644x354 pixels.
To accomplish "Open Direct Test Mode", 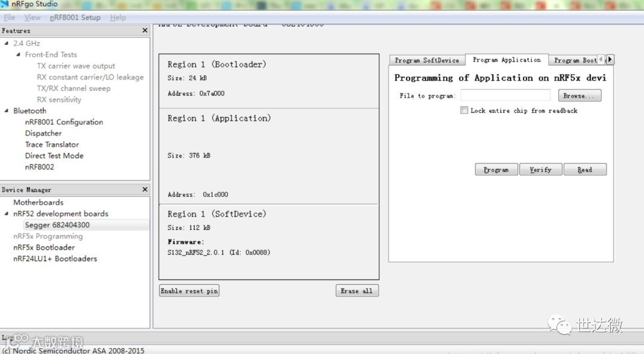I will [54, 155].
